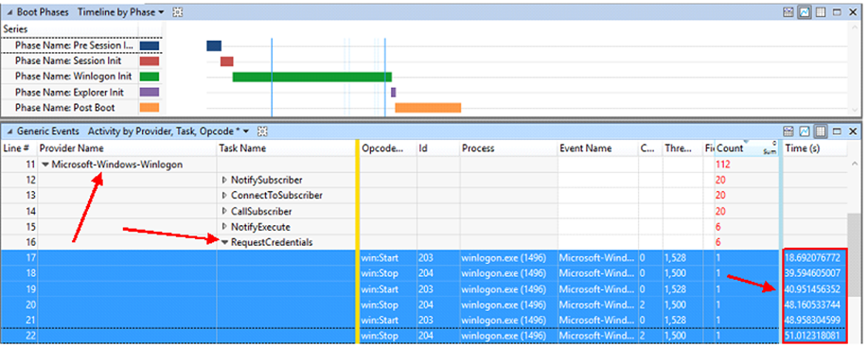Select Phase Name: Pre Session series
The width and height of the screenshot is (868, 347).
coord(73,46)
